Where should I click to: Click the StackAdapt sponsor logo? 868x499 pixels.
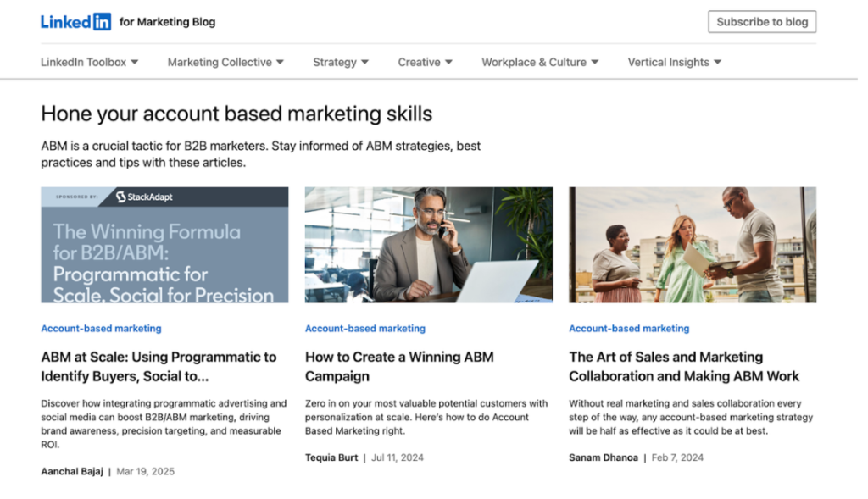point(144,197)
